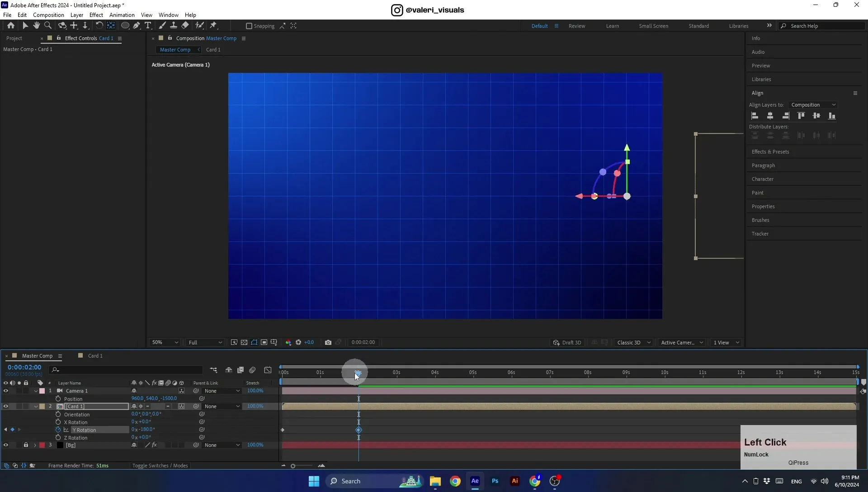Open the Composition menu
Viewport: 868px width, 492px height.
[48, 15]
